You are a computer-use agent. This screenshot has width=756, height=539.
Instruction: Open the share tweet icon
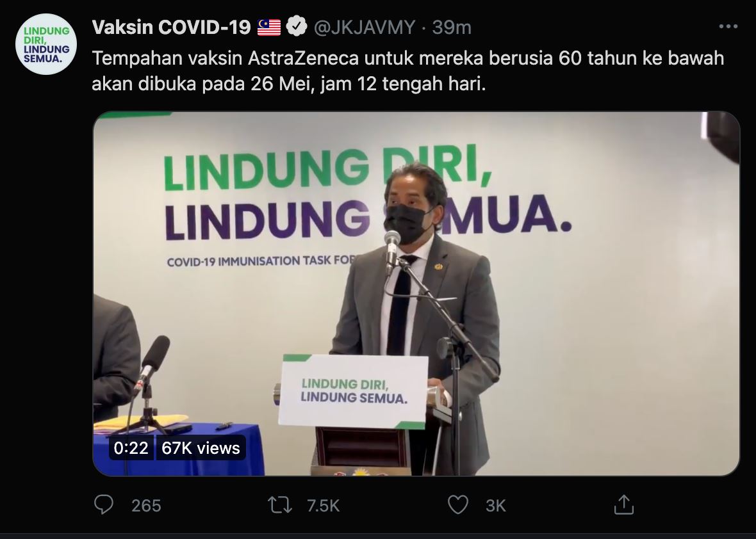click(x=624, y=504)
